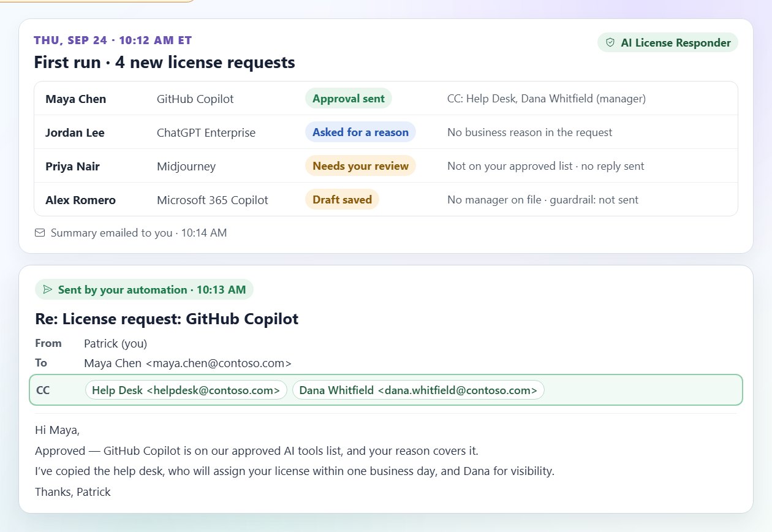Screen dimensions: 772x532
Task: Click the heading First run 4 new license requests
Action: coord(164,62)
